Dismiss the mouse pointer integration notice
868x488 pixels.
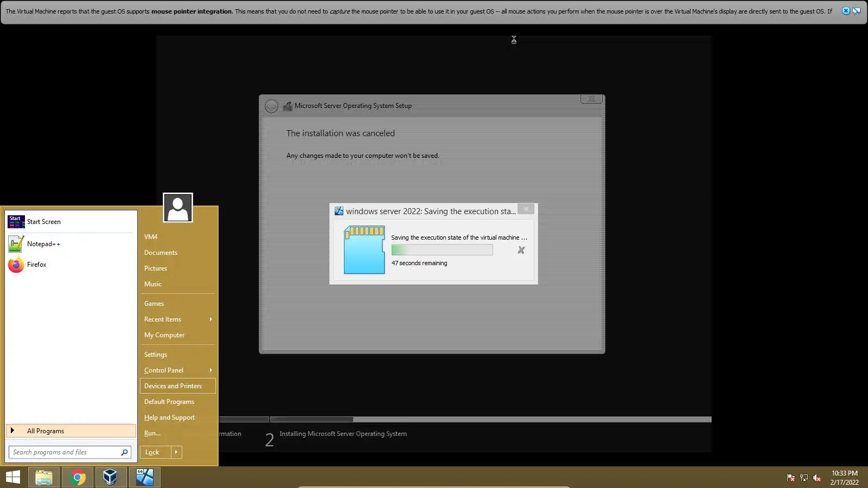(x=846, y=11)
